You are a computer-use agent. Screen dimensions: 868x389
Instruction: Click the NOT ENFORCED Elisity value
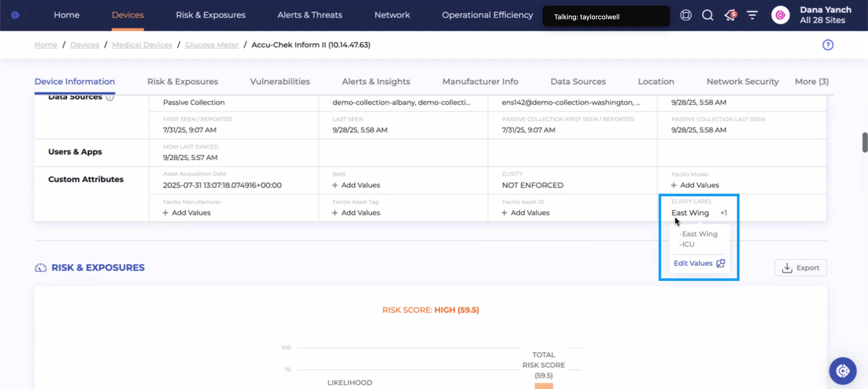[x=532, y=185]
